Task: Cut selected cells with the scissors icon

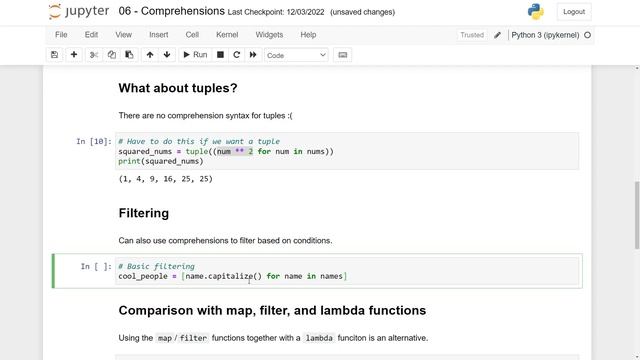Action: [93, 55]
